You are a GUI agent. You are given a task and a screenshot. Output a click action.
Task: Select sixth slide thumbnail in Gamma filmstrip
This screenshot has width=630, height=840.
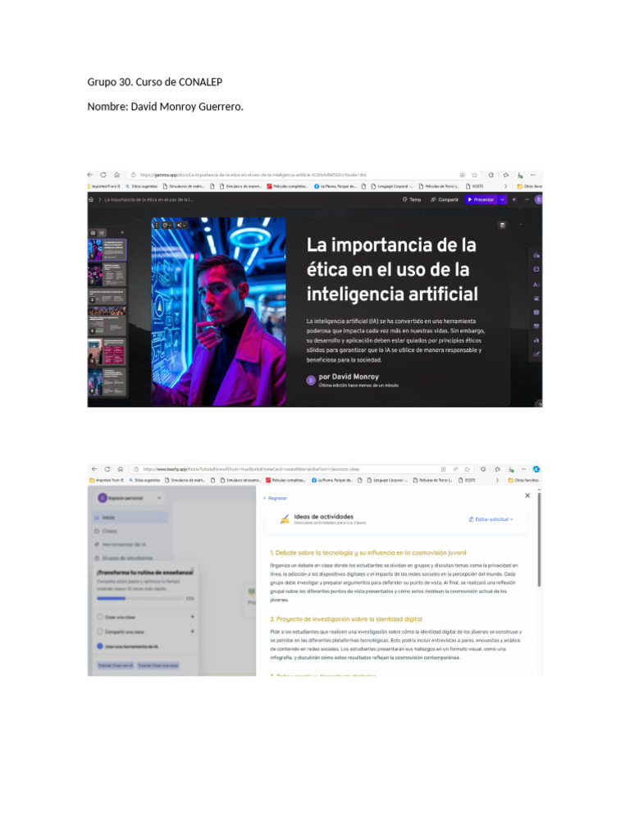107,381
